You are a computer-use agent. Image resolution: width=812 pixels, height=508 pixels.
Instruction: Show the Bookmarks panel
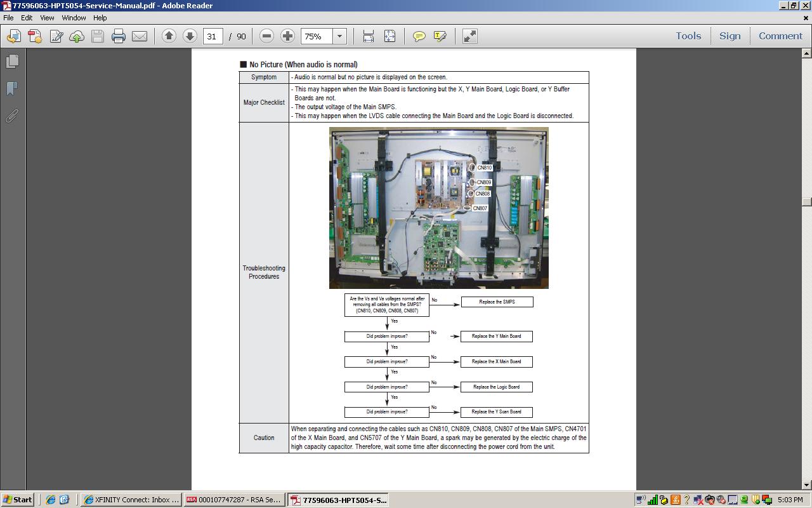click(x=12, y=88)
